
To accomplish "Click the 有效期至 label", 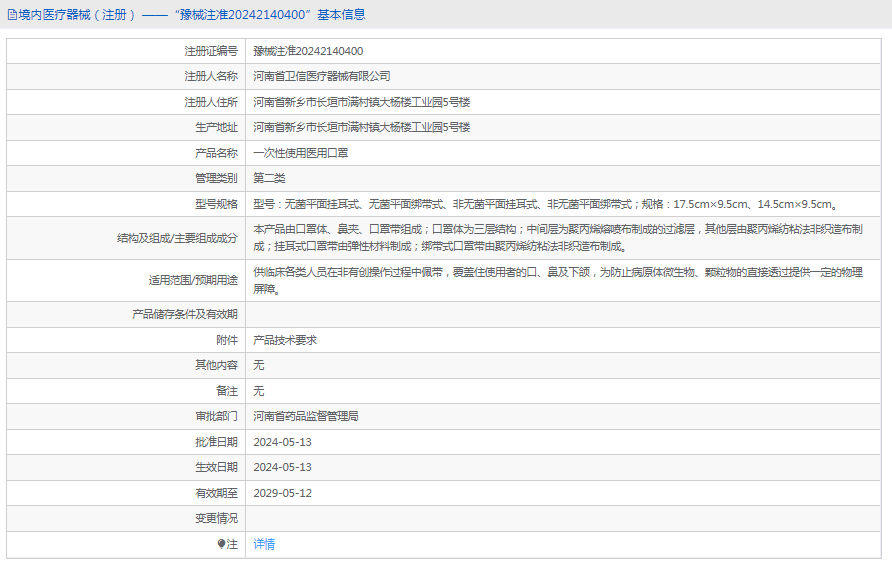I will click(216, 494).
